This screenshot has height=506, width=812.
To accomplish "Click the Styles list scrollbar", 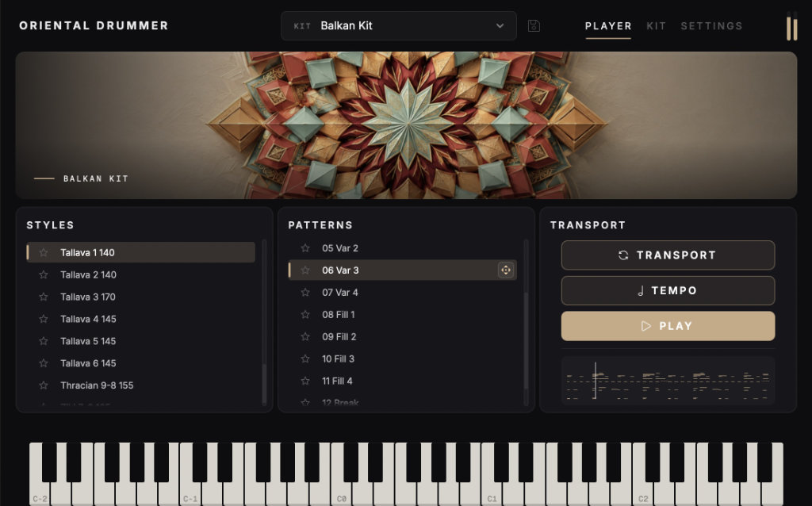I will (x=264, y=322).
